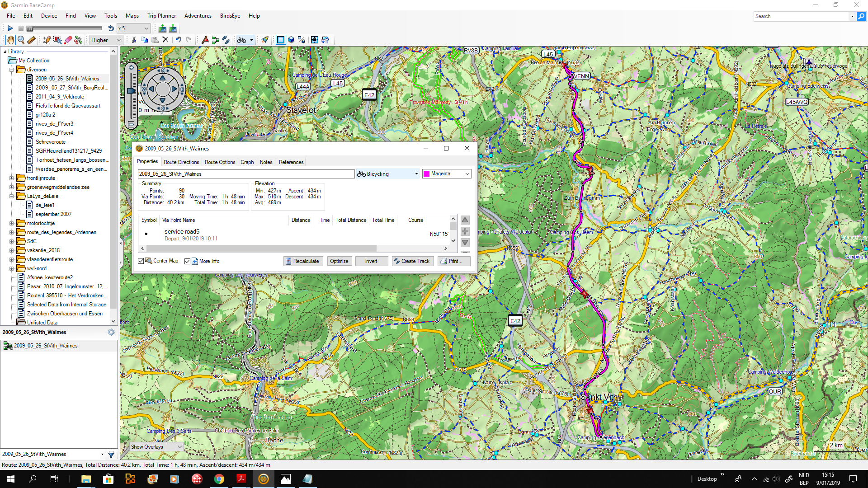Toggle the Center Map checkbox
The width and height of the screenshot is (868, 488).
(x=141, y=261)
